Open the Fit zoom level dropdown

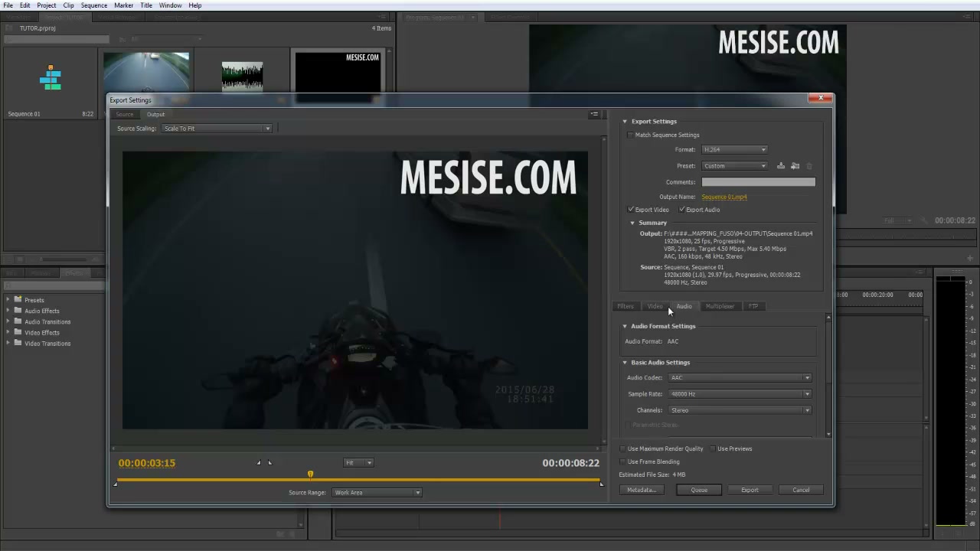[358, 462]
